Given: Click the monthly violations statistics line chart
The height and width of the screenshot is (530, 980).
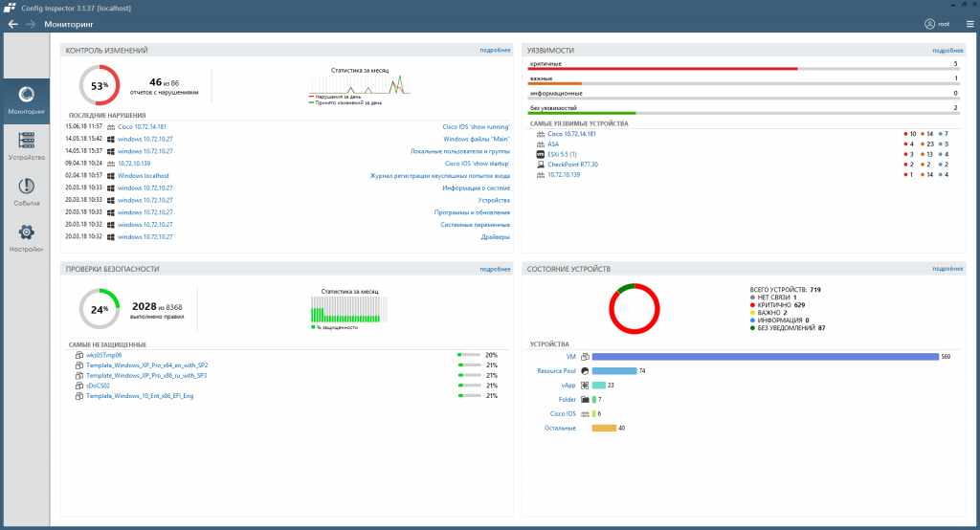Looking at the screenshot, I should pyautogui.click(x=360, y=84).
